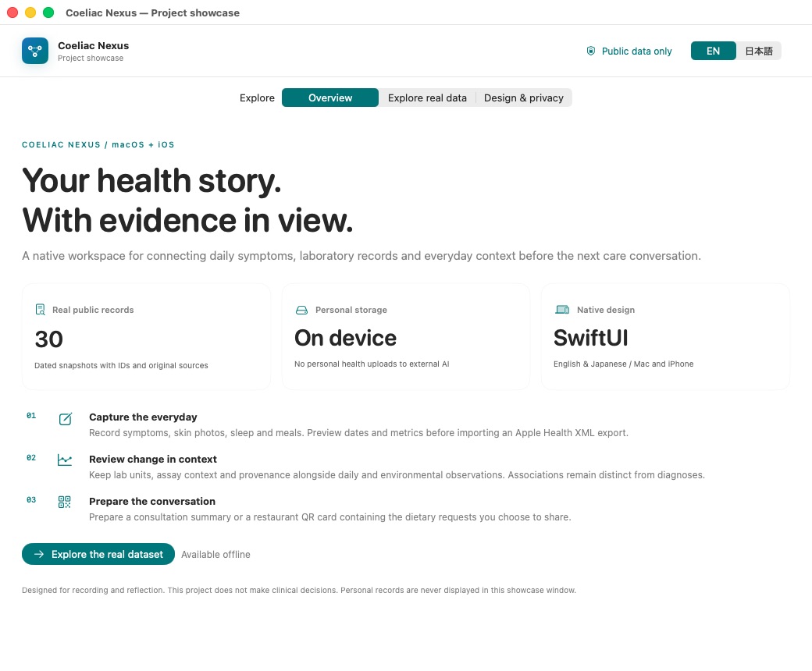Click the Explore label beside the tabs

point(257,98)
